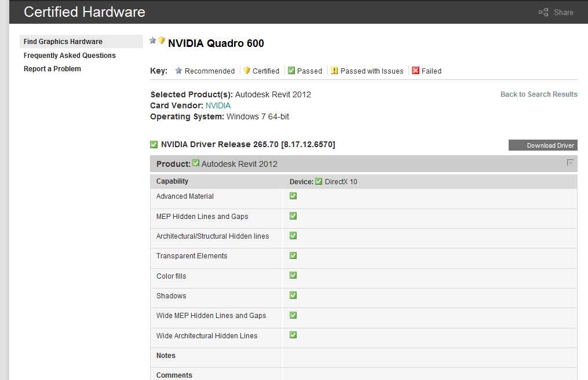Click MEP Hidden Lines and Gaps checkmark
The height and width of the screenshot is (380, 588).
293,215
